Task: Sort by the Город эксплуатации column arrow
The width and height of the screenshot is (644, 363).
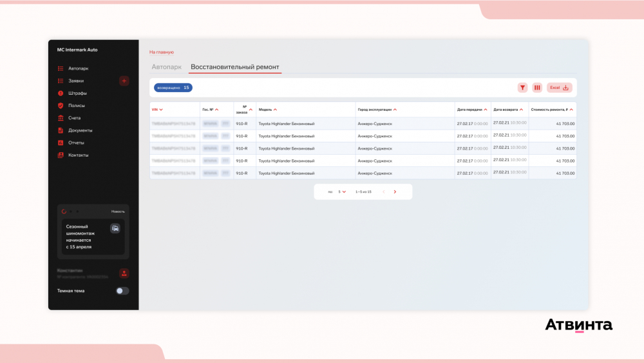Action: pos(395,110)
